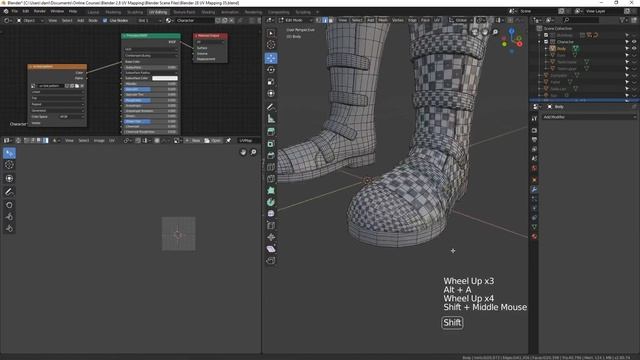This screenshot has width=640, height=360.
Task: Open the Modifiers wrench tab in Properties
Action: pos(534,189)
